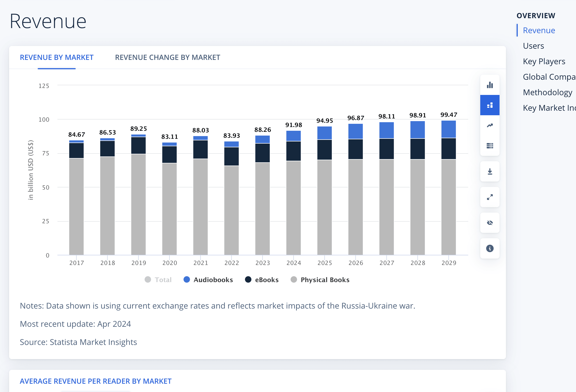This screenshot has height=392, width=576.
Task: Download the revenue chart data
Action: pyautogui.click(x=490, y=171)
